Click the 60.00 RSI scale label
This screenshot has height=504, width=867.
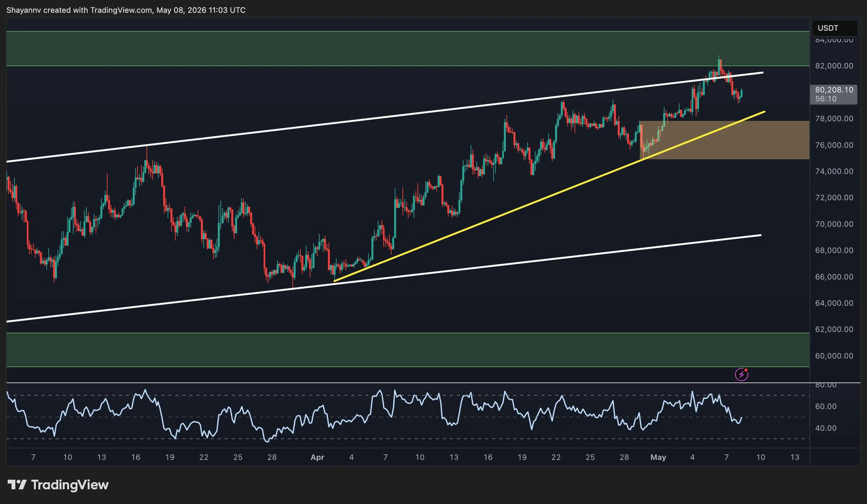click(x=826, y=406)
